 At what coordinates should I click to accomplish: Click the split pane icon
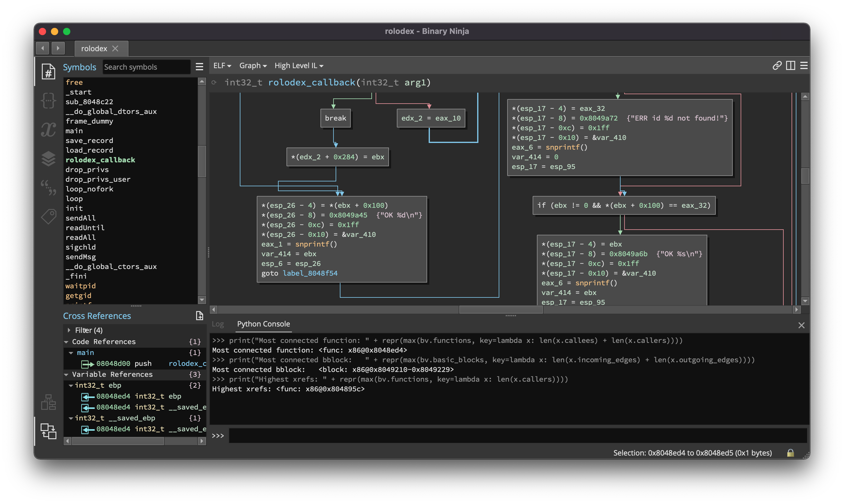click(x=790, y=65)
